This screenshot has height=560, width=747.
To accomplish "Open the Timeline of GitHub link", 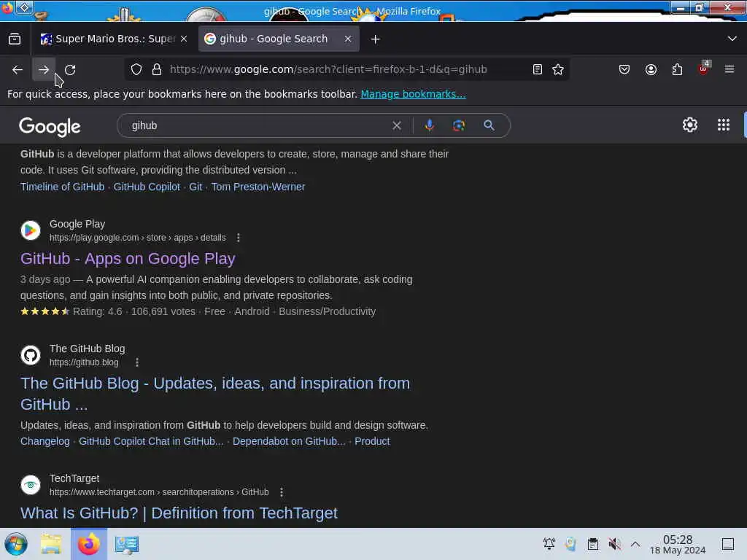I will coord(63,187).
